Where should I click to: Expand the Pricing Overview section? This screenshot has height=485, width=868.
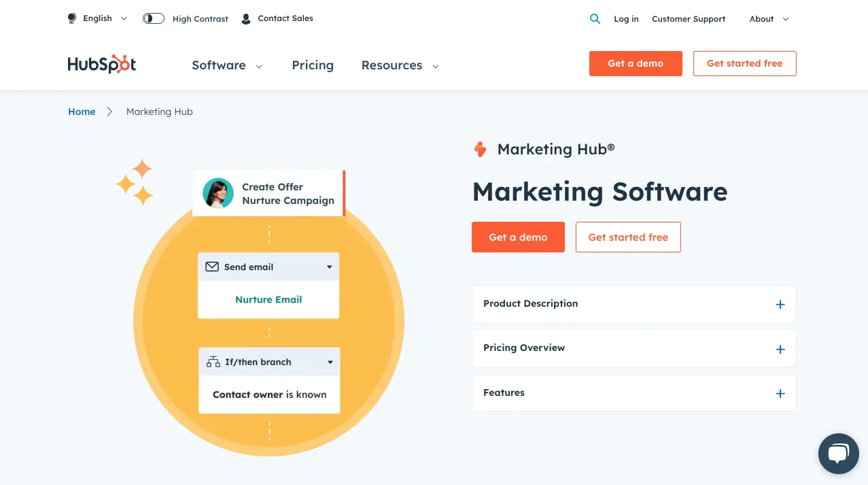pyautogui.click(x=633, y=348)
